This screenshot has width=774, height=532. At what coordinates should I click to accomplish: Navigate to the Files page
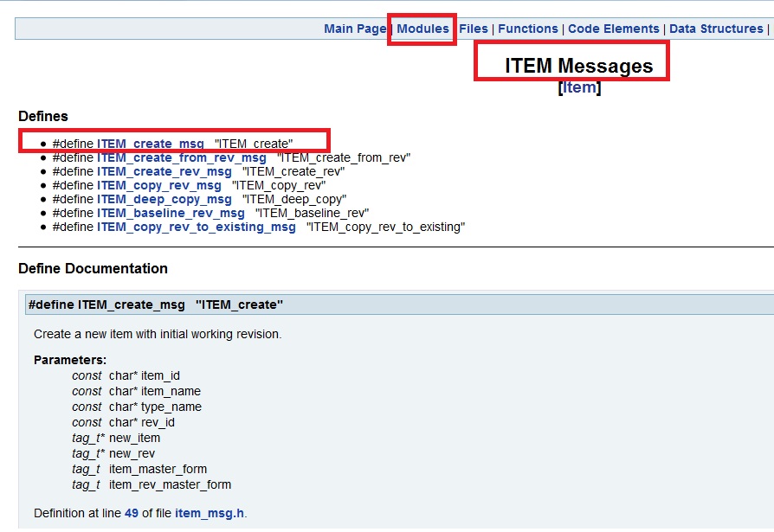(474, 29)
